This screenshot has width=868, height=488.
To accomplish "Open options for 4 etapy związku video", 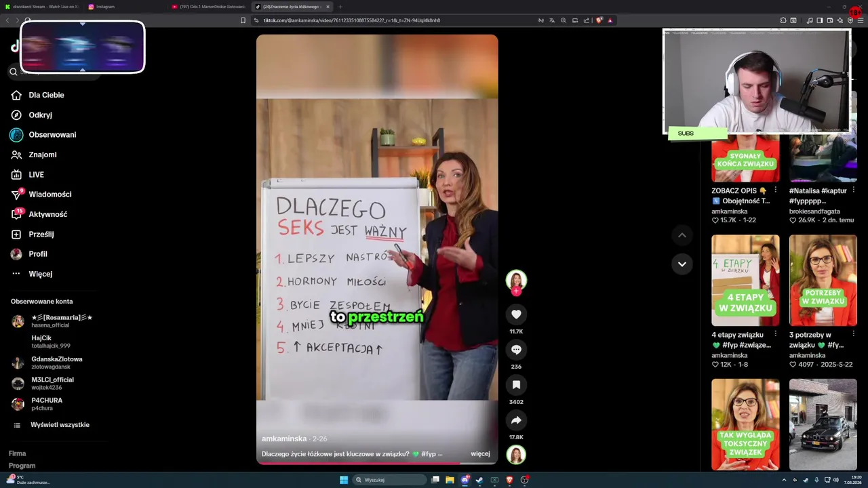I will pyautogui.click(x=776, y=335).
